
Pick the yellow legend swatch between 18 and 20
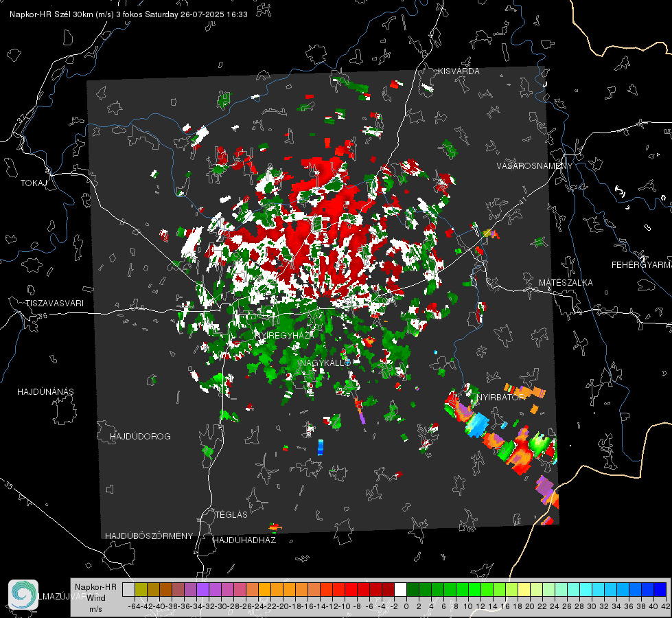point(524,589)
